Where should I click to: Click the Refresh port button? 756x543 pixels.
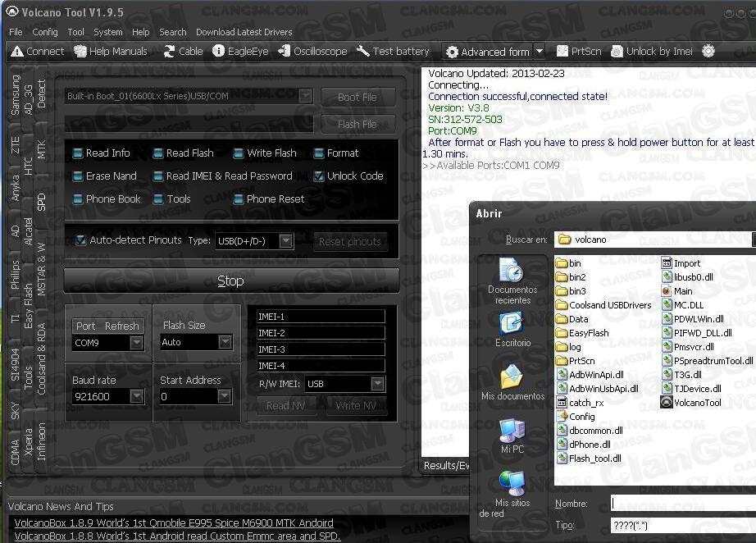(122, 326)
